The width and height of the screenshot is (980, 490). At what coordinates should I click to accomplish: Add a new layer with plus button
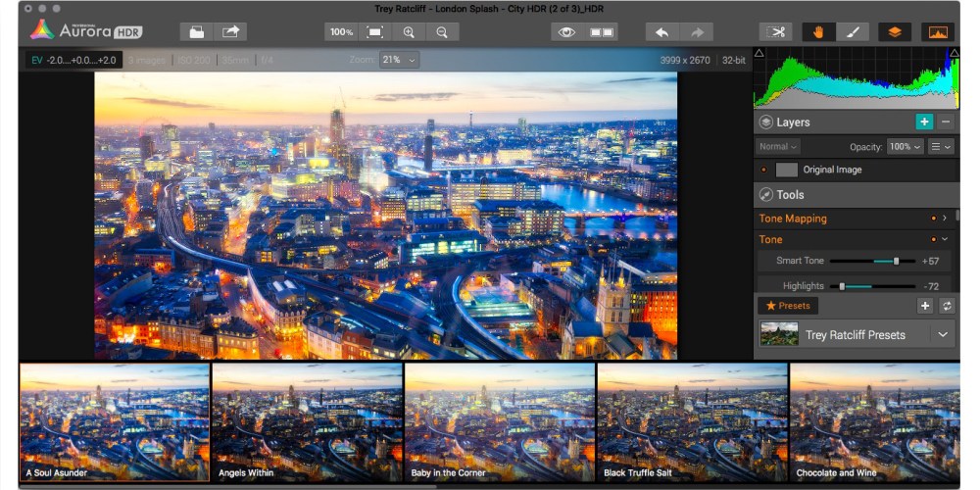tap(923, 122)
